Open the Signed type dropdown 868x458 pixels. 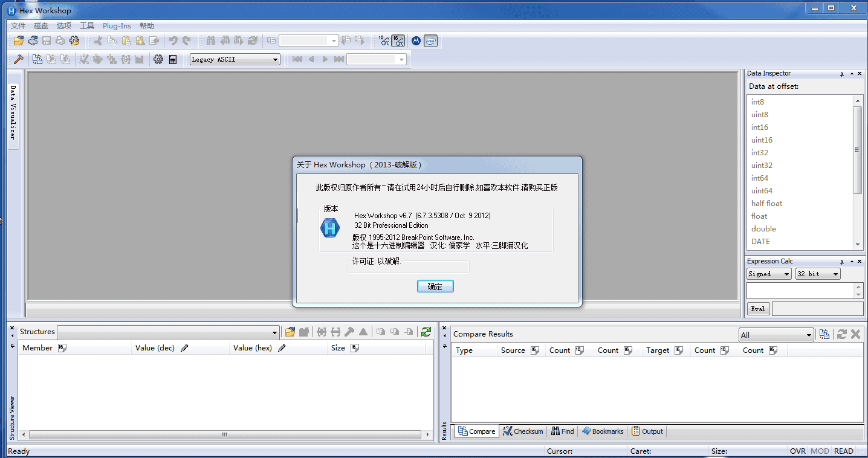pyautogui.click(x=769, y=274)
